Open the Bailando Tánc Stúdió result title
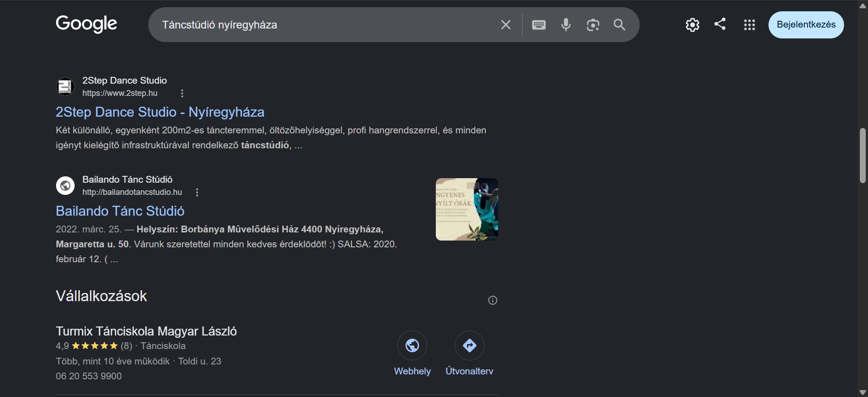This screenshot has width=868, height=397. point(120,211)
